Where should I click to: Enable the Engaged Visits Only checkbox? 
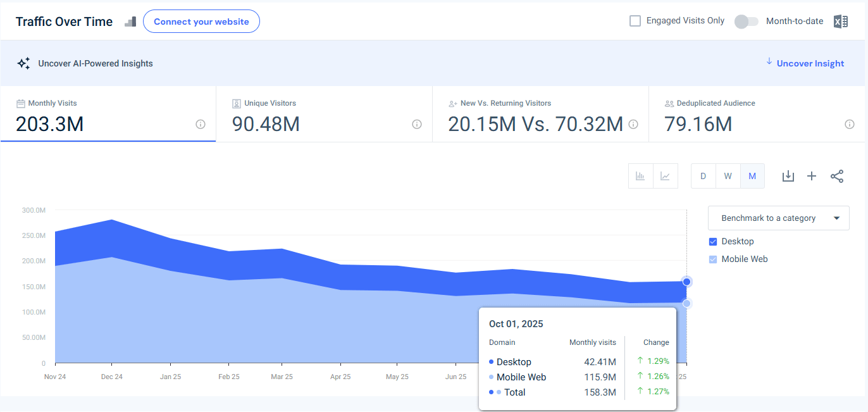[635, 20]
